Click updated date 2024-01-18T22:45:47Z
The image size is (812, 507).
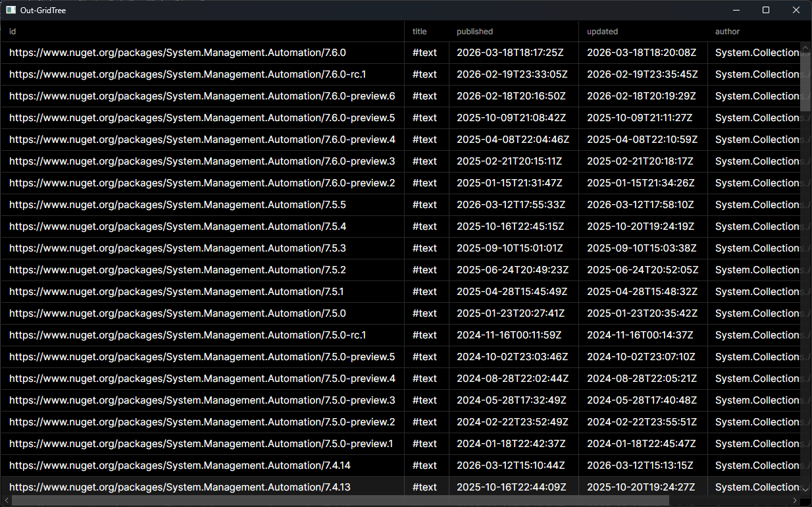click(641, 444)
